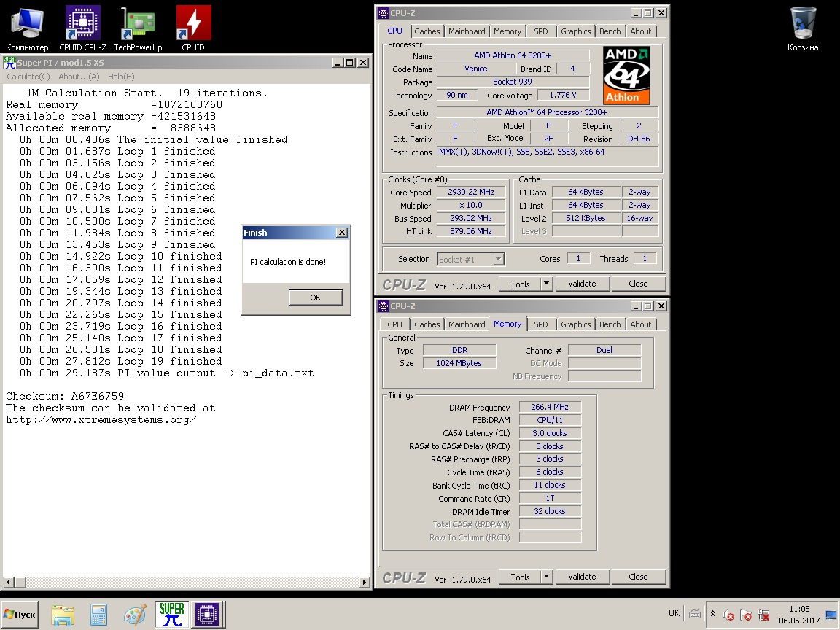Screen dimensions: 840x630
Task: Click Tools button in bottom CPU-Z
Action: (x=520, y=577)
